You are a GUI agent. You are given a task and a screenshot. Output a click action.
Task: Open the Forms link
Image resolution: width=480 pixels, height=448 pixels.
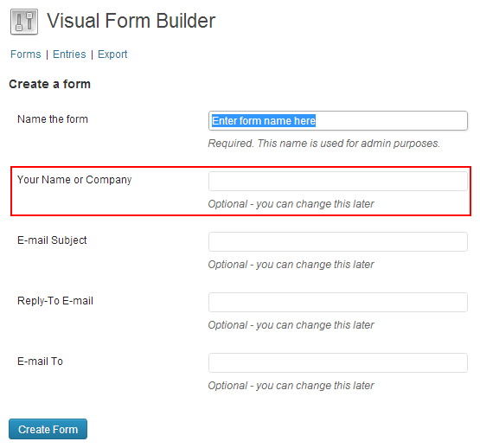click(26, 54)
